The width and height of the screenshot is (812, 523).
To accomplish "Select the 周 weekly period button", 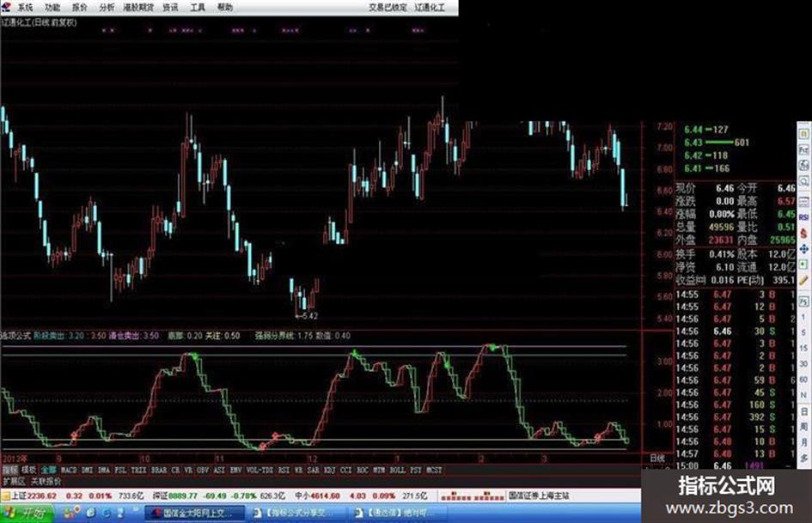I will point(803,427).
